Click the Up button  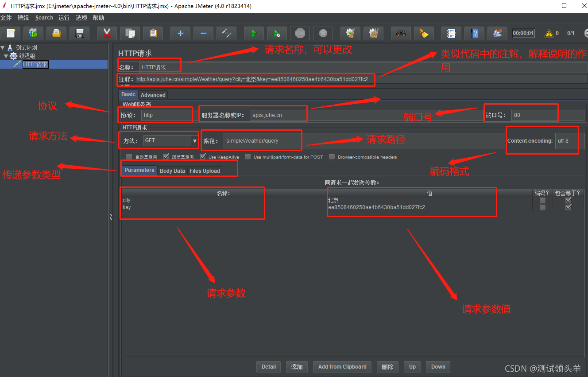coord(412,366)
